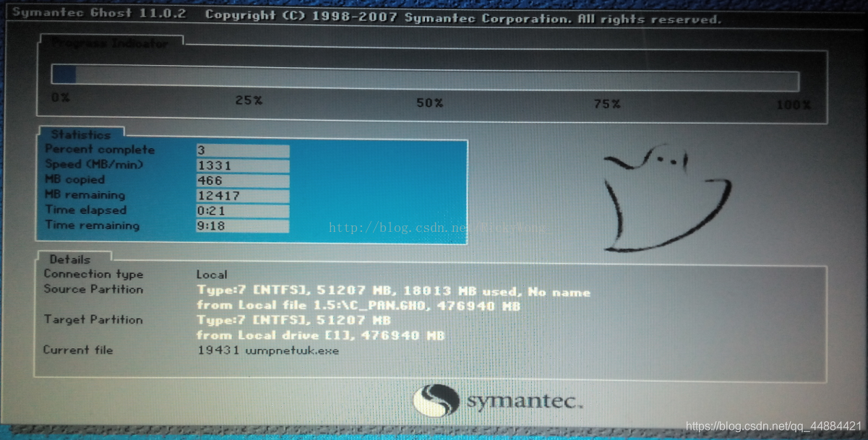Click the Percent complete label
This screenshot has height=440, width=868.
100,150
